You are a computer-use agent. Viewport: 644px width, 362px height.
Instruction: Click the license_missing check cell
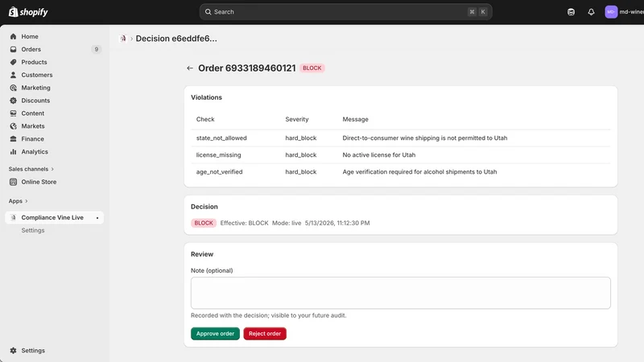218,154
